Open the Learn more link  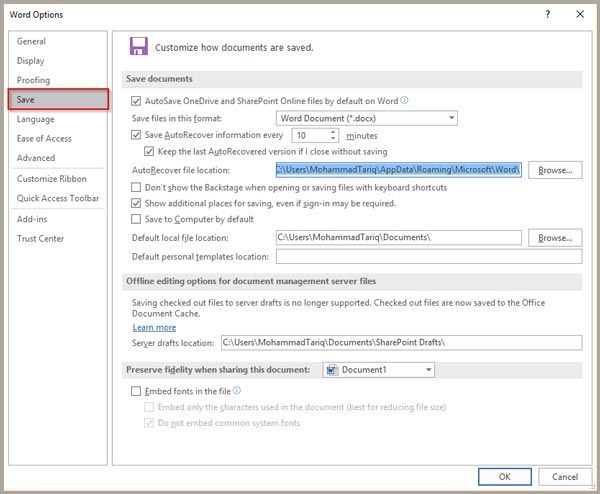click(154, 328)
